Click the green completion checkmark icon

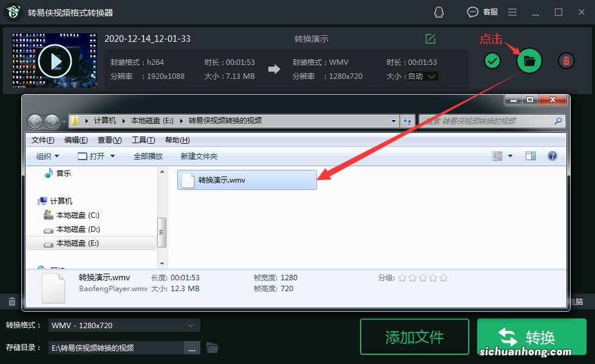pos(492,61)
